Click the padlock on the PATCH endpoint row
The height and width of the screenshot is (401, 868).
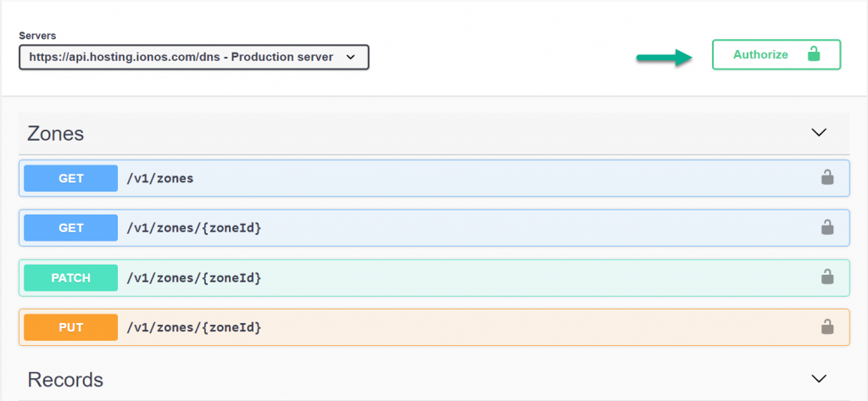[826, 276]
